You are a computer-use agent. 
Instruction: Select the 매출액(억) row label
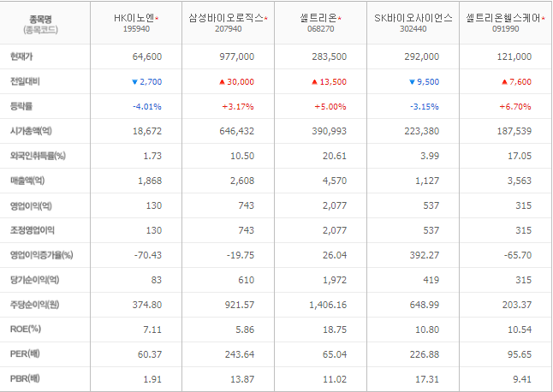coord(27,181)
